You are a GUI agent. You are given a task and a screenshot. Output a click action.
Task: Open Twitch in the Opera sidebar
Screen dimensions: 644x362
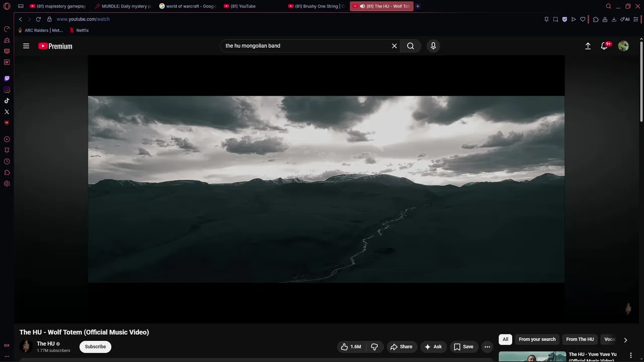7,78
